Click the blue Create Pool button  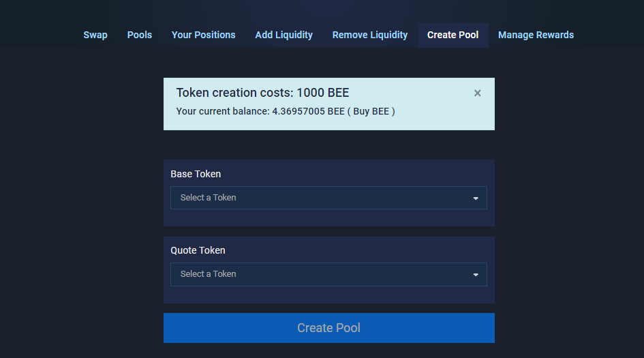point(329,328)
